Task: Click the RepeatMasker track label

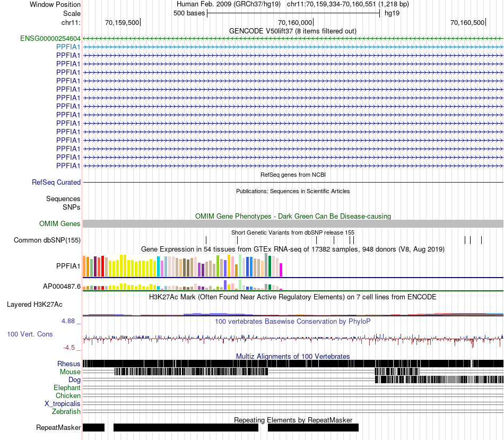Action: coord(58,427)
